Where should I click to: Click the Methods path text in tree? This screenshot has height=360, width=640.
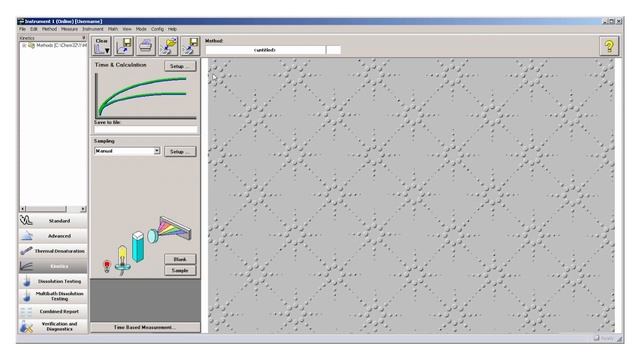click(x=61, y=46)
